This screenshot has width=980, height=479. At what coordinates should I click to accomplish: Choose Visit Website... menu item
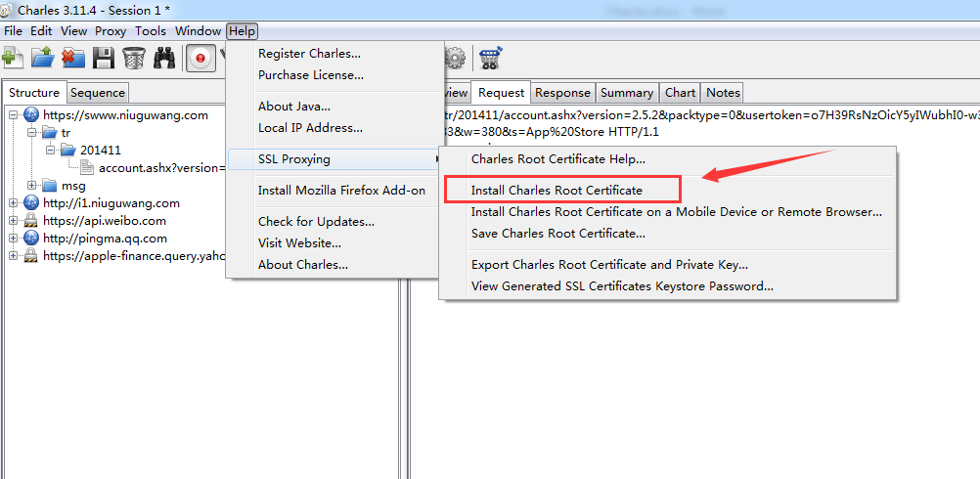click(299, 243)
